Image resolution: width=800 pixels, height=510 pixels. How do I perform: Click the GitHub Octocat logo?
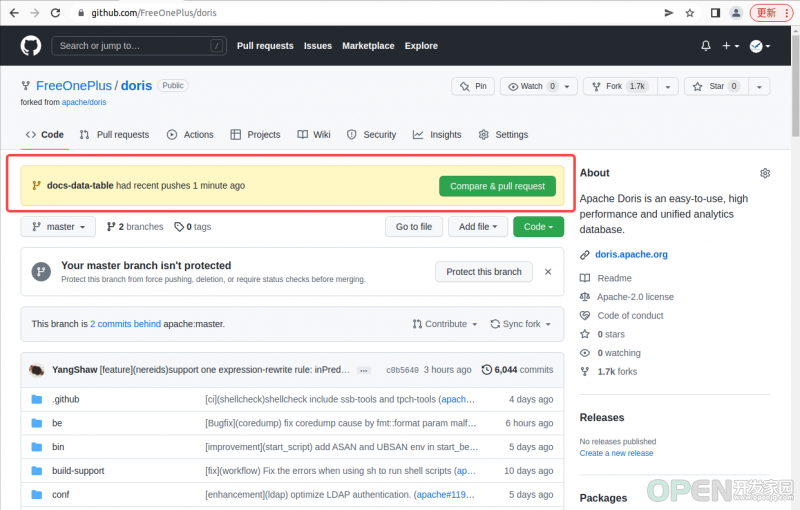pos(31,46)
